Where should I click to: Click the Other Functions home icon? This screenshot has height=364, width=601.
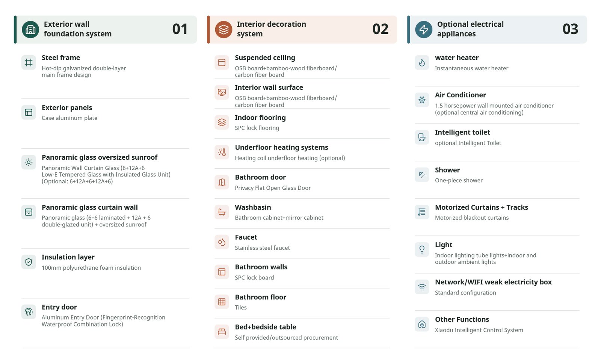pyautogui.click(x=422, y=324)
